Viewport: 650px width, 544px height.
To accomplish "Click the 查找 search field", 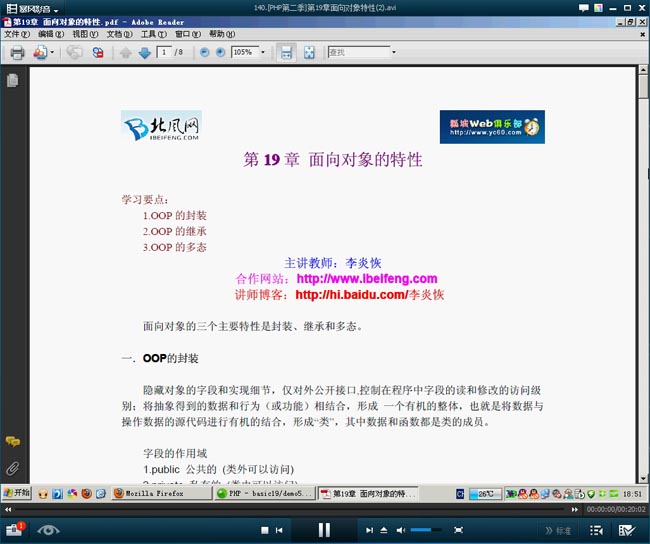I will [359, 52].
